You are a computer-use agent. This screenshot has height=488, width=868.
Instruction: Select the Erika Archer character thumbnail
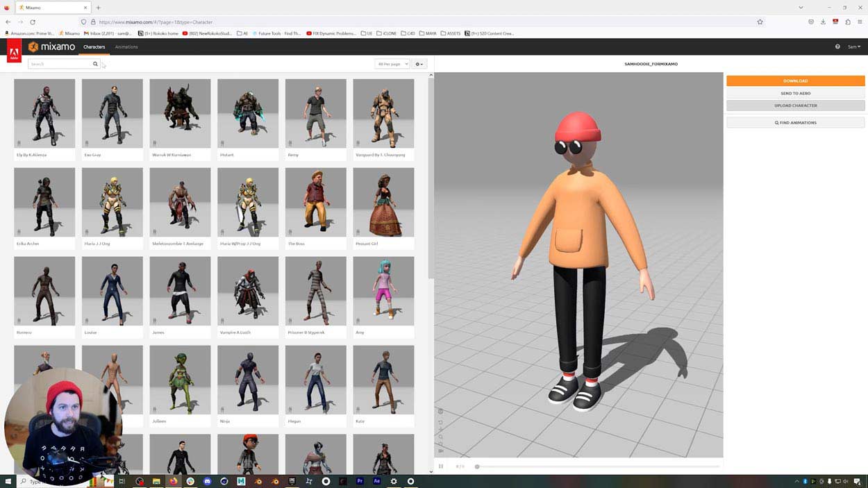pyautogui.click(x=44, y=202)
